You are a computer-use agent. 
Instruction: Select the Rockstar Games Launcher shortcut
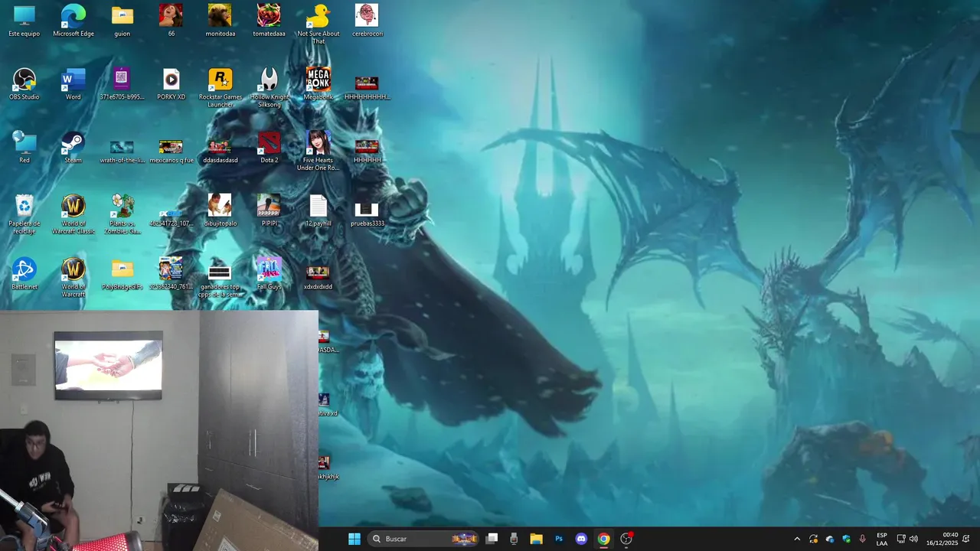pyautogui.click(x=220, y=87)
